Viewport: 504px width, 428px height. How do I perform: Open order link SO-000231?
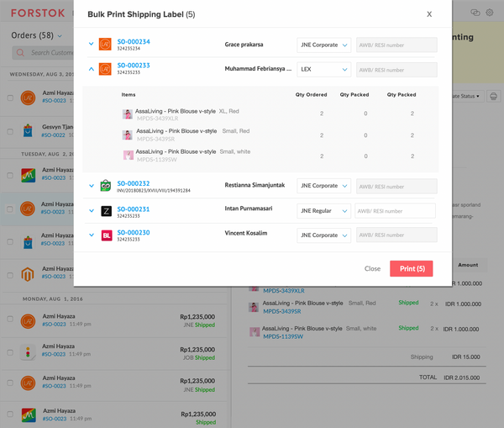[134, 208]
